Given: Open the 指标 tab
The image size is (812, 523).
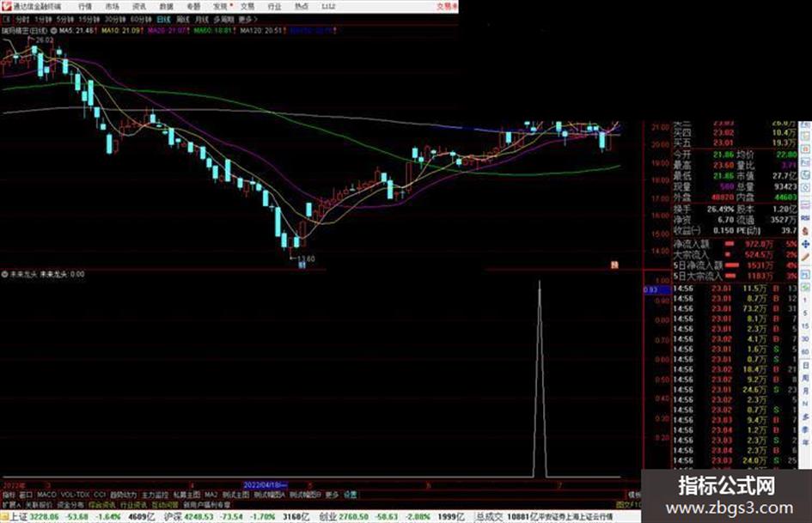Looking at the screenshot, I should 9,495.
